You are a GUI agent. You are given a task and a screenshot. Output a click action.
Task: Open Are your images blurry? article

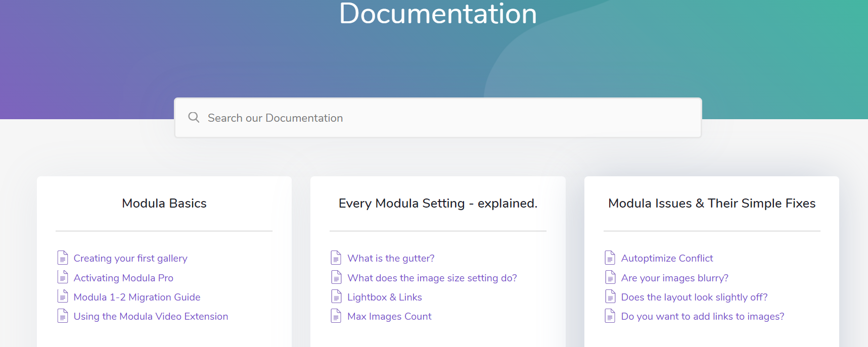tap(674, 278)
